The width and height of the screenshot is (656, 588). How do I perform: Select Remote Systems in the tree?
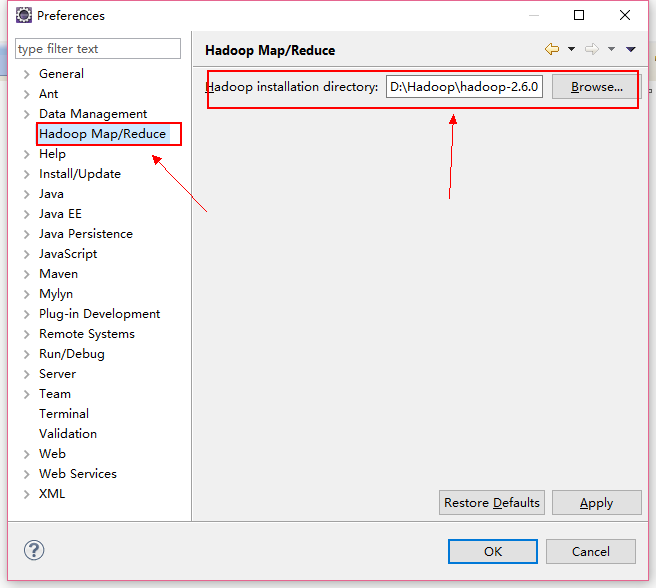[x=87, y=334]
